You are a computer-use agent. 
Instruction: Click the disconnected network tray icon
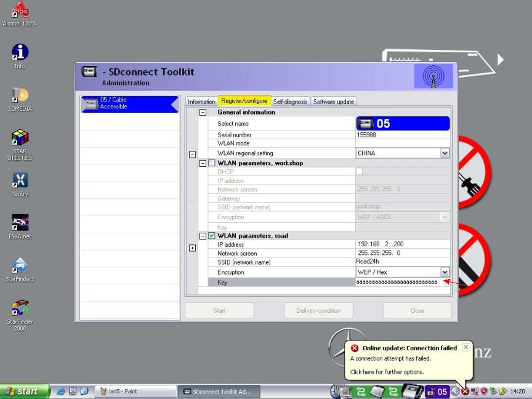[x=475, y=392]
